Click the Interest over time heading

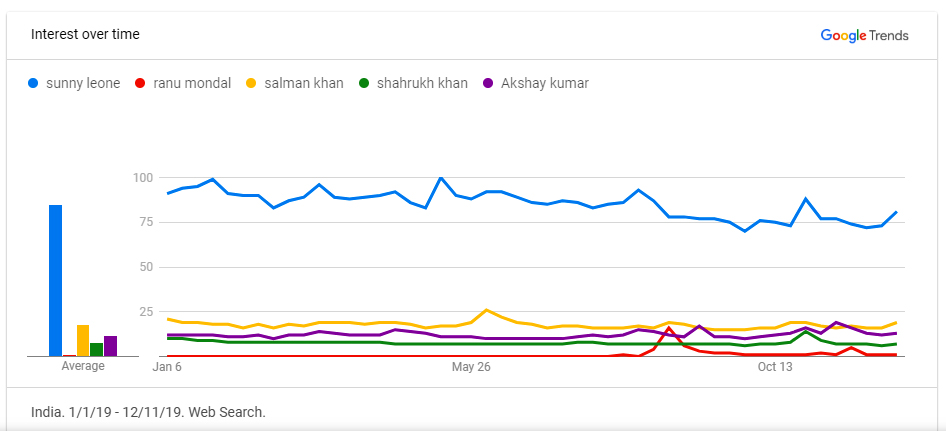coord(85,34)
